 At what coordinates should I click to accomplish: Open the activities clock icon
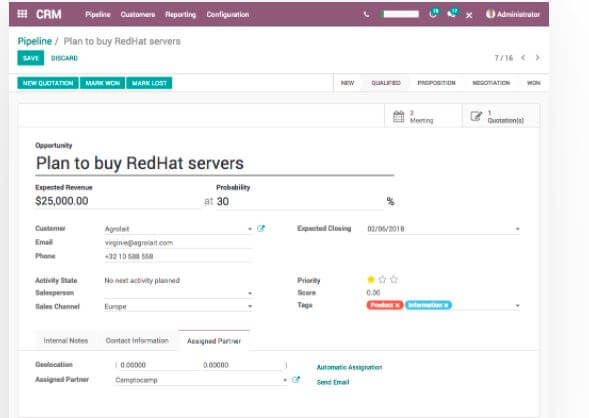[x=433, y=14]
